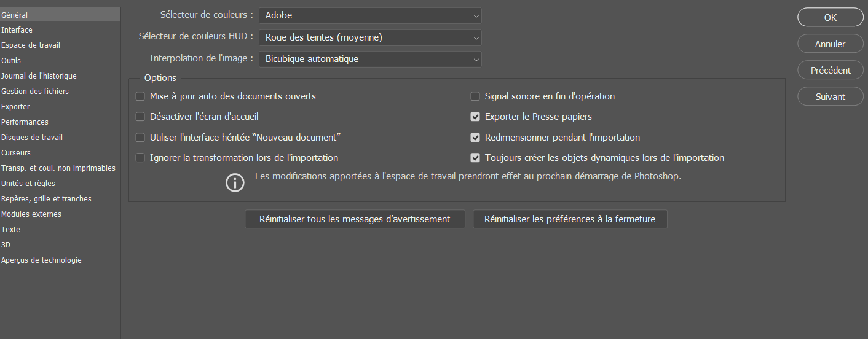Disable Redimensionner pendant l'importation
The image size is (868, 339).
475,138
